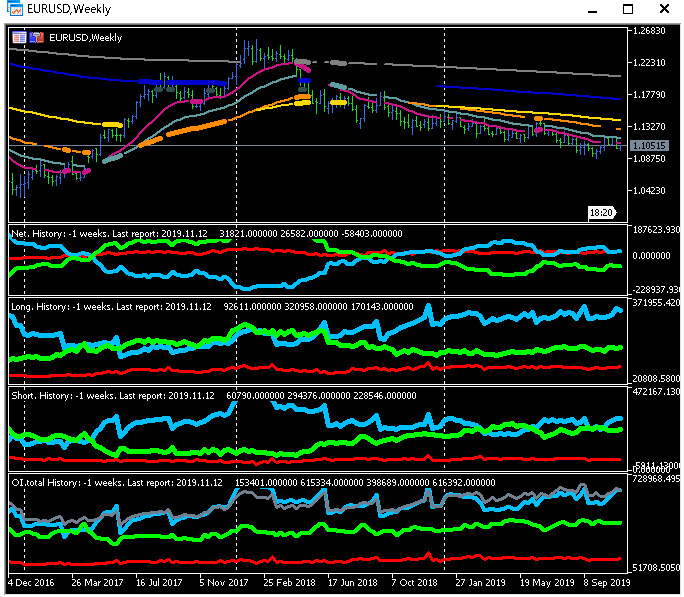
Task: Click the 4 Dec 2016 date label
Action: 31,583
